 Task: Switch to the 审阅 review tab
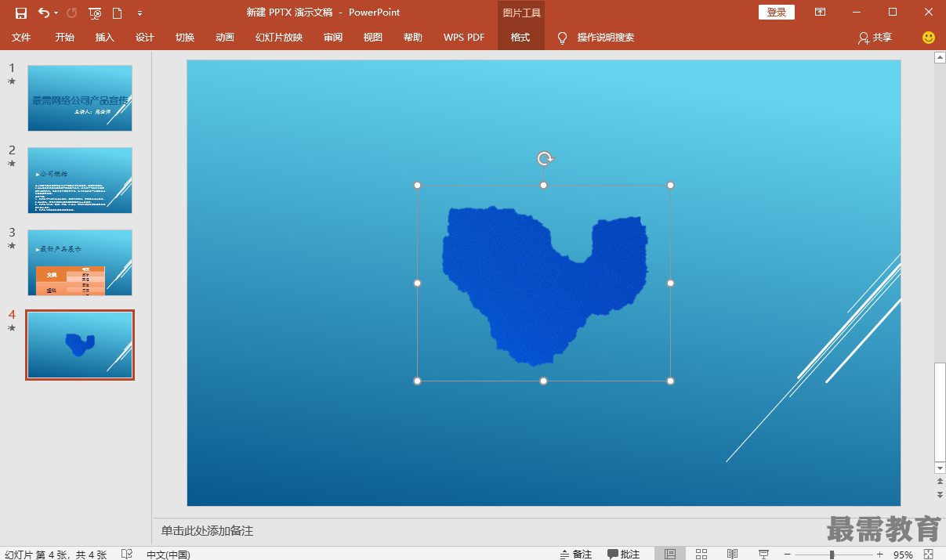333,38
